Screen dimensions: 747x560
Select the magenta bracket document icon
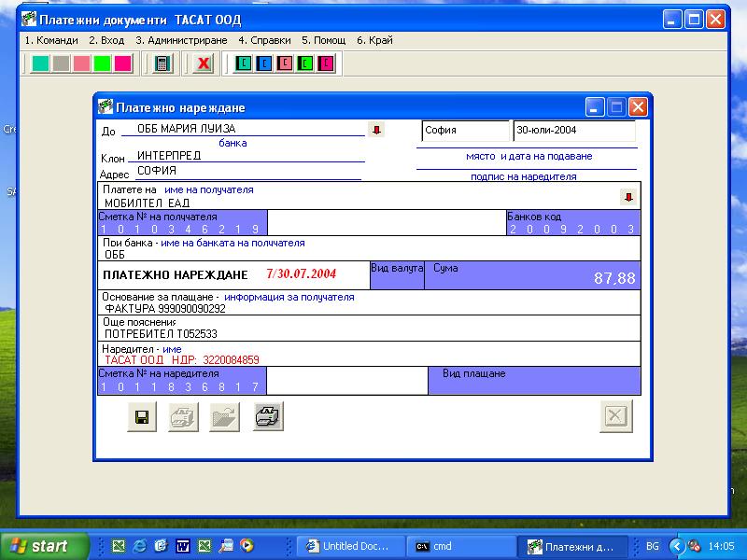tap(326, 63)
